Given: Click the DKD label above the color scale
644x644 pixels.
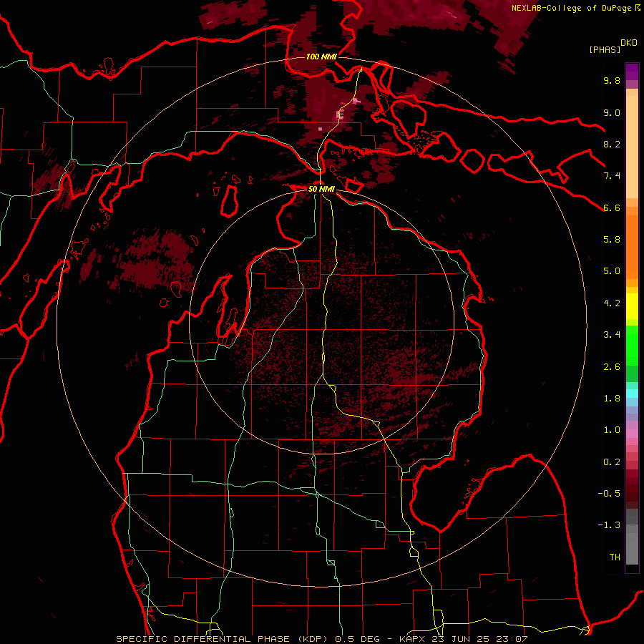Looking at the screenshot, I should click(629, 43).
